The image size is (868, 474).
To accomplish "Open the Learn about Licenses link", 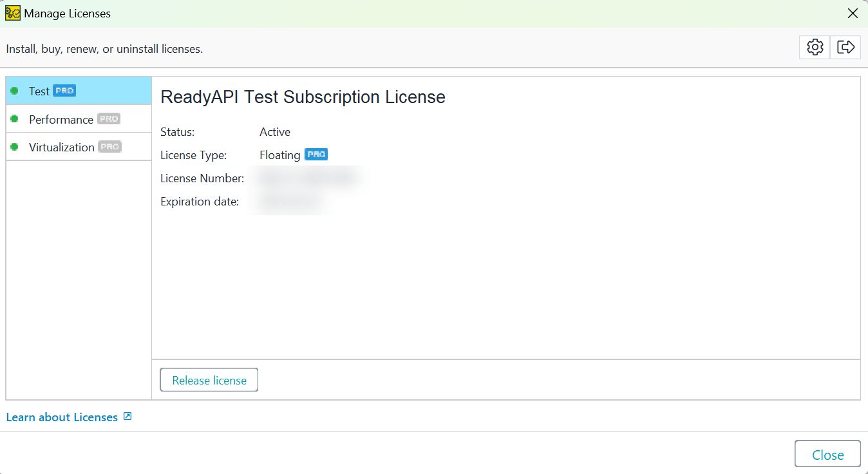I will tap(61, 417).
